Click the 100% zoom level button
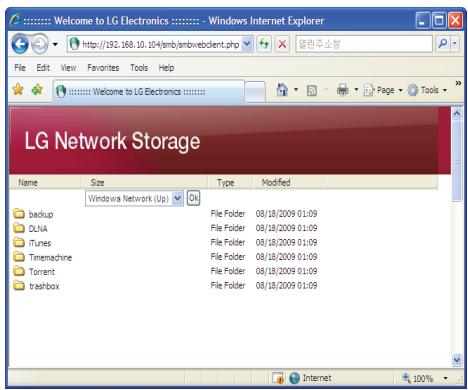This screenshot has height=390, width=468. click(418, 378)
